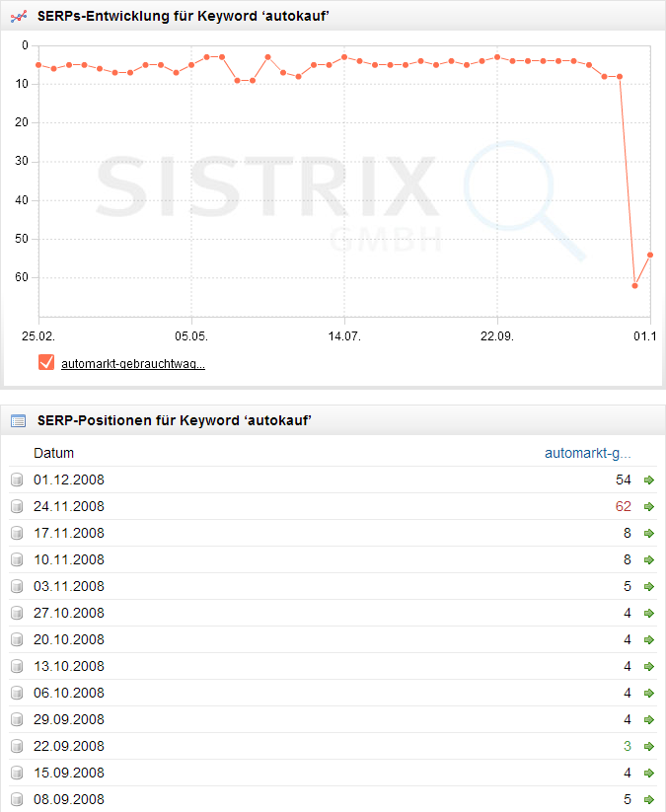This screenshot has width=666, height=812.
Task: Click the green arrow in the 29.09.2008 row
Action: (648, 720)
